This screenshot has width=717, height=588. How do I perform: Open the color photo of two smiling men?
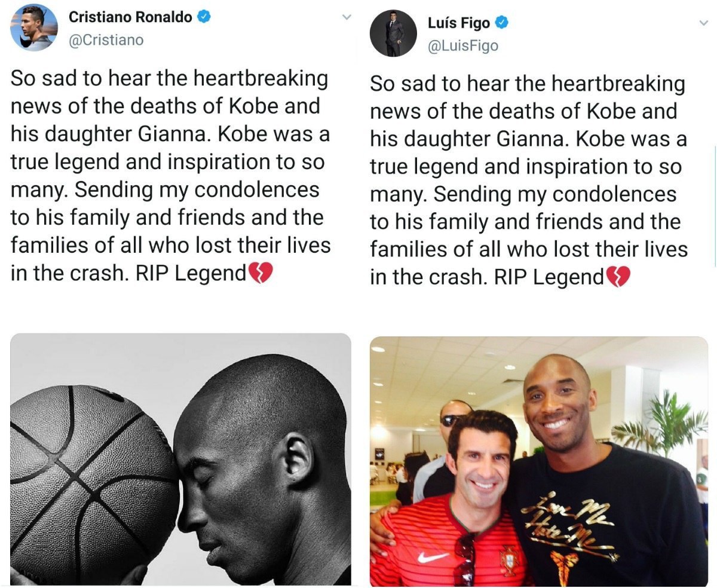pyautogui.click(x=539, y=461)
